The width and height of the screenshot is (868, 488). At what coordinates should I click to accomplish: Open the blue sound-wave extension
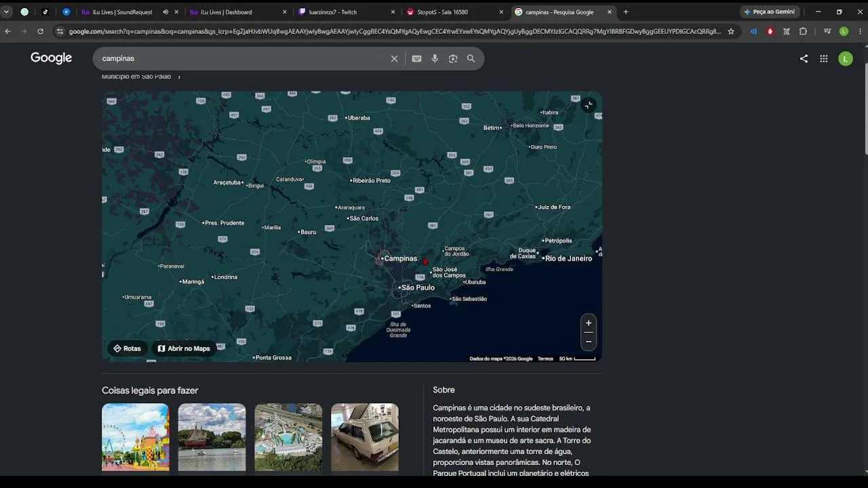tap(753, 31)
